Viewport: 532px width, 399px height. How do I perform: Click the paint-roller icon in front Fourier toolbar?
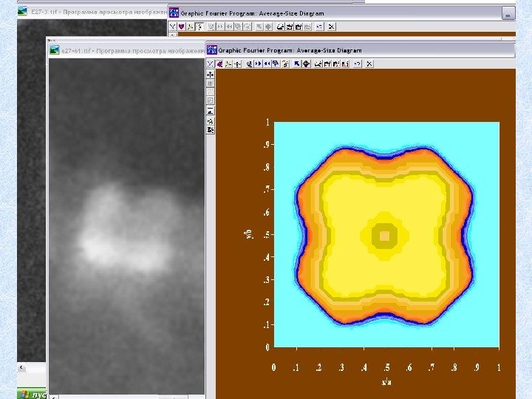pos(276,64)
